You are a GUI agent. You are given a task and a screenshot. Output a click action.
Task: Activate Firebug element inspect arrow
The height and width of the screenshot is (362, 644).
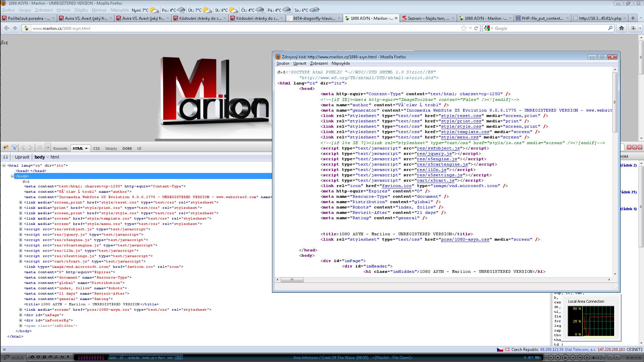pos(14,147)
